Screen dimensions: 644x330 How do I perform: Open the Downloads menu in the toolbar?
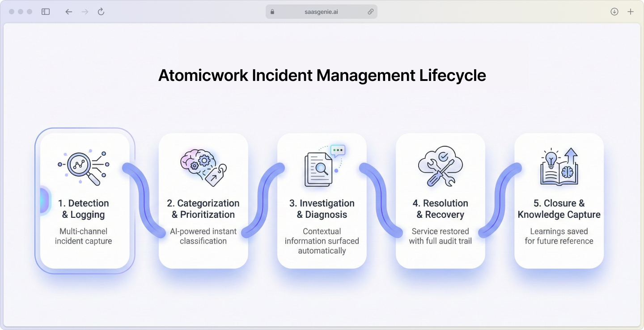pyautogui.click(x=614, y=11)
